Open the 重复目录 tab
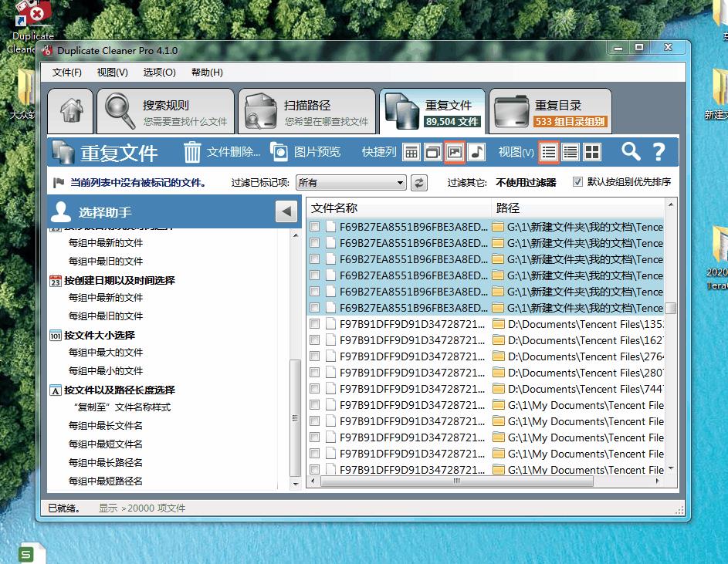This screenshot has width=728, height=564. 550,111
